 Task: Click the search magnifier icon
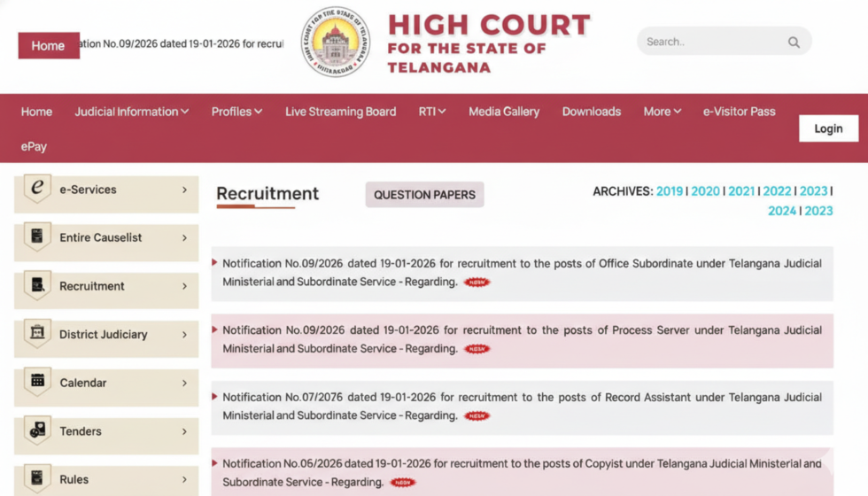(x=794, y=43)
